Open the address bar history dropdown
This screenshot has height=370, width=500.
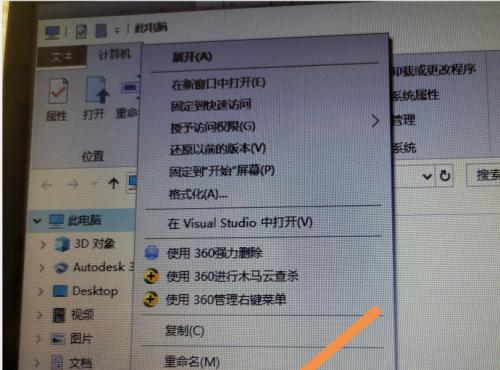[x=427, y=176]
